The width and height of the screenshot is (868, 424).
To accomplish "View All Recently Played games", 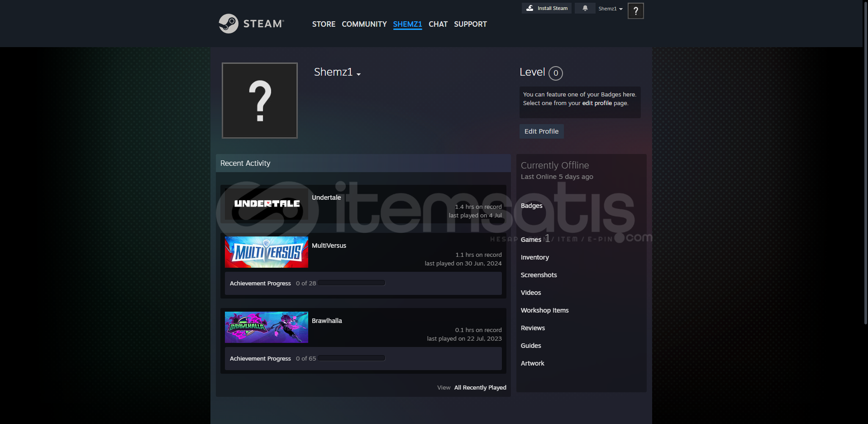I will click(x=480, y=387).
